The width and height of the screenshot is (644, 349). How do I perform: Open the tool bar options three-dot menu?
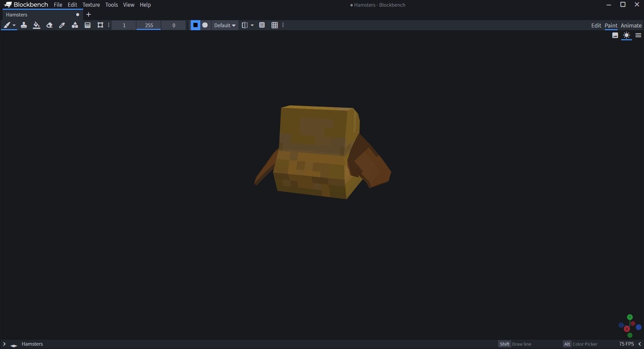pyautogui.click(x=109, y=25)
